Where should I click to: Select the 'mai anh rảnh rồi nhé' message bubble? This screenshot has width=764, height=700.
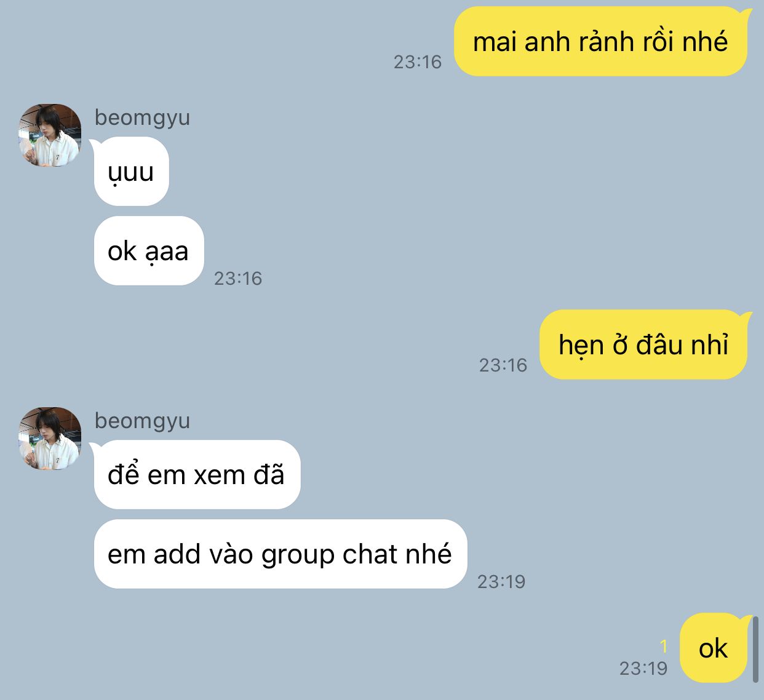click(601, 41)
